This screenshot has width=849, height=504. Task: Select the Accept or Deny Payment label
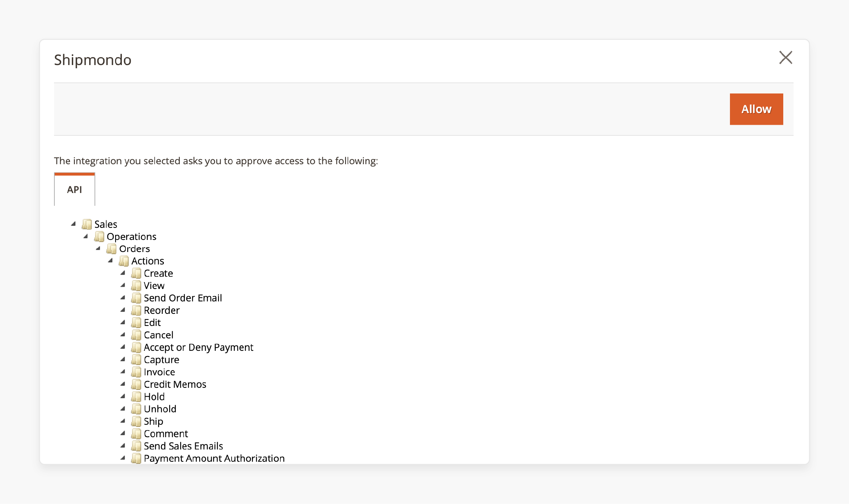click(x=199, y=347)
